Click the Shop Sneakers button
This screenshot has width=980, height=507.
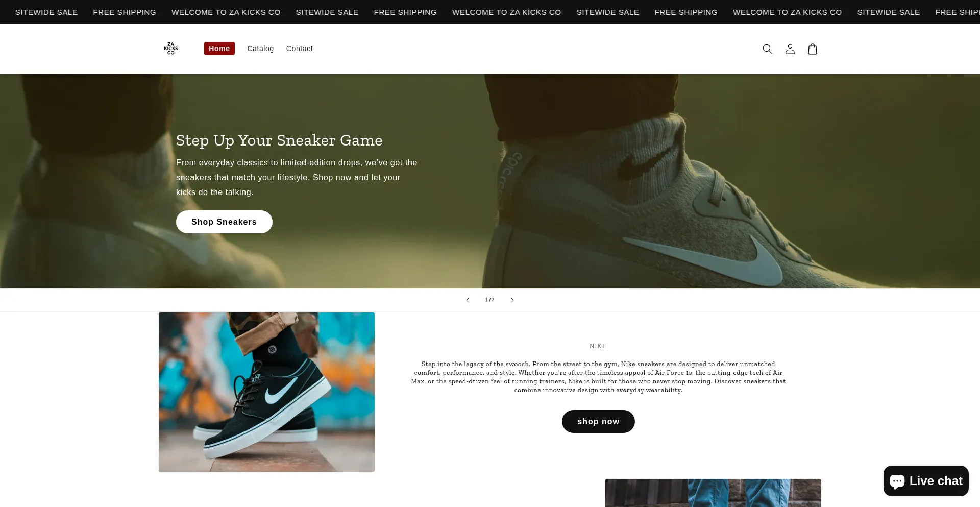224,222
